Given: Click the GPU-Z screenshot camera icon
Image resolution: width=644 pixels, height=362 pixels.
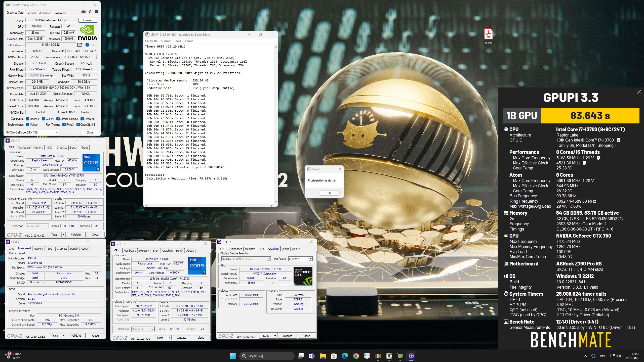Looking at the screenshot, I should click(84, 12).
